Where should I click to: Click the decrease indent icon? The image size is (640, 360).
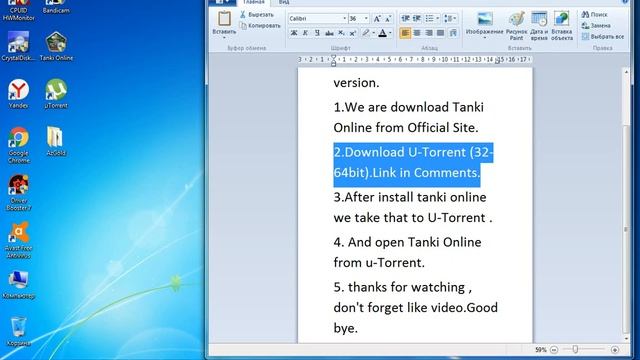pos(405,18)
